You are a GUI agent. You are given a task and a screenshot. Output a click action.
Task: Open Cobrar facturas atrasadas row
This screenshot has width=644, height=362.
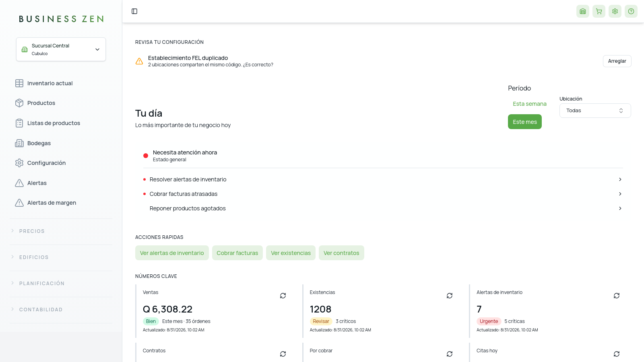383,194
